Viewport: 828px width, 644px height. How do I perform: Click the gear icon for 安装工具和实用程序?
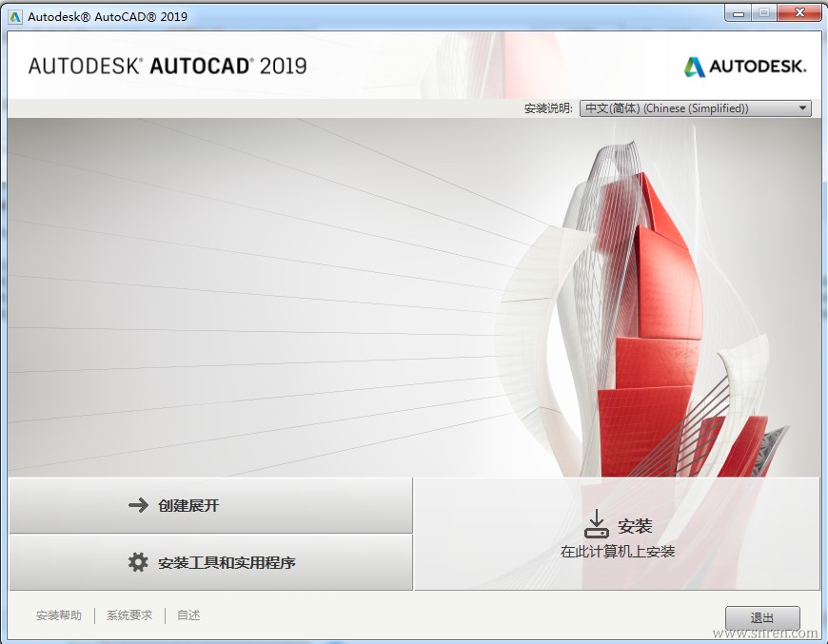(138, 562)
